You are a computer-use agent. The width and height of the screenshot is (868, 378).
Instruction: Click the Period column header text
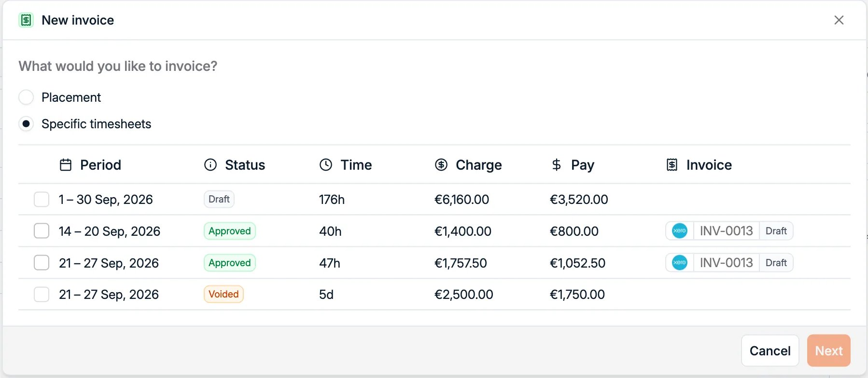(x=100, y=165)
